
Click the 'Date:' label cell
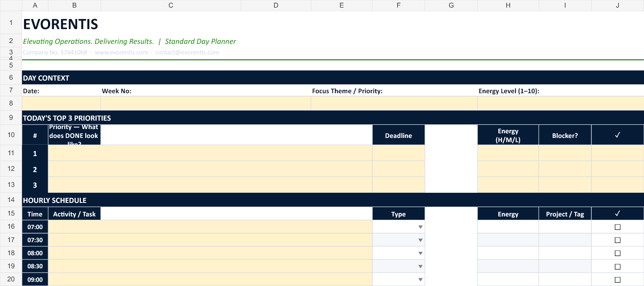point(61,91)
